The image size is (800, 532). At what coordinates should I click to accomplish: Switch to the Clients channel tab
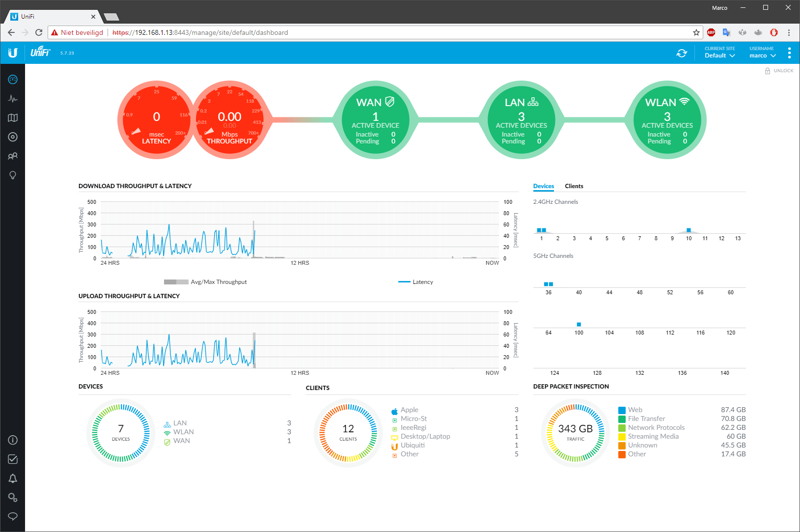574,186
